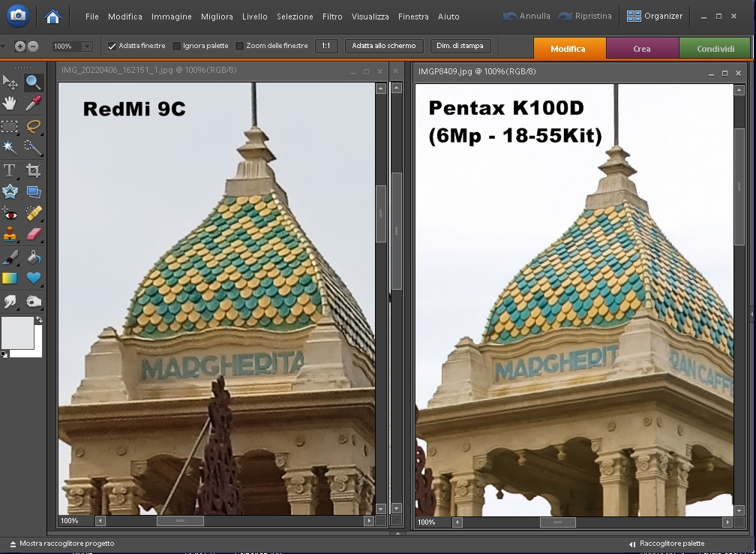Open the Aiuto menu
Viewport: 756px width, 554px height.
click(448, 17)
